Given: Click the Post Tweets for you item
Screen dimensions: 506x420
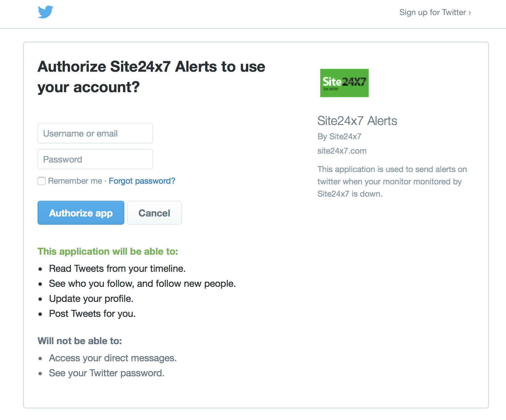Looking at the screenshot, I should click(x=92, y=314).
